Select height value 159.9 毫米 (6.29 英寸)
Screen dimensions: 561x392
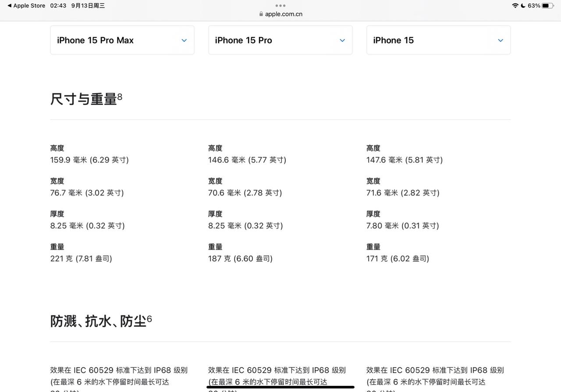[x=89, y=160]
